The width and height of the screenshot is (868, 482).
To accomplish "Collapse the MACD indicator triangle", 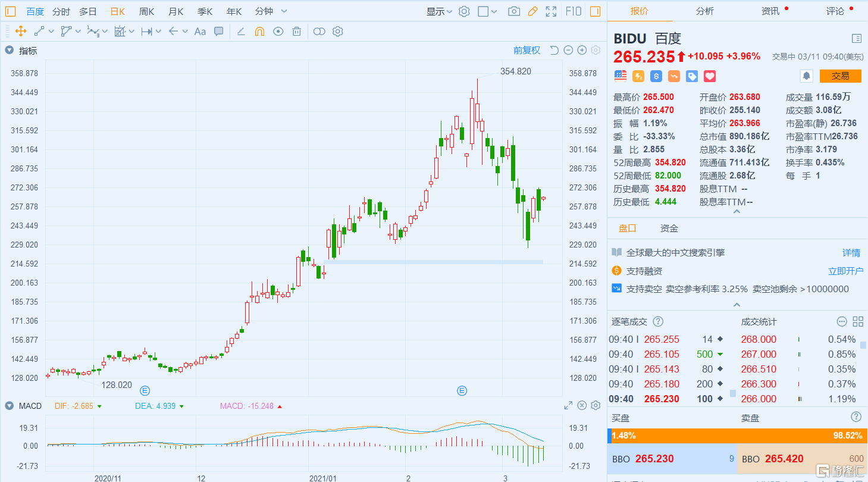I will (9, 406).
